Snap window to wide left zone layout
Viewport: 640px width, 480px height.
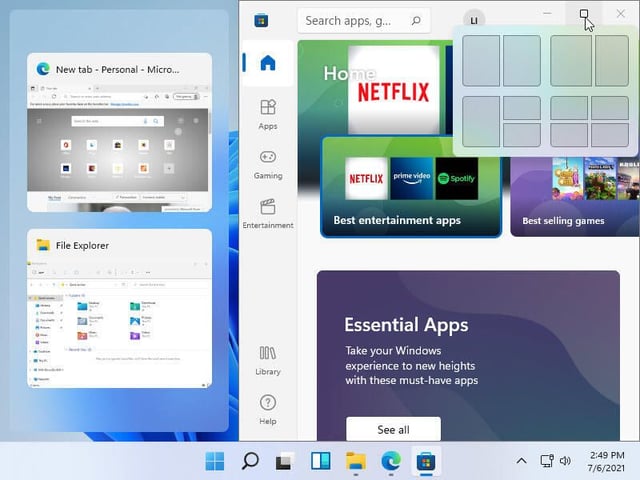(x=571, y=60)
